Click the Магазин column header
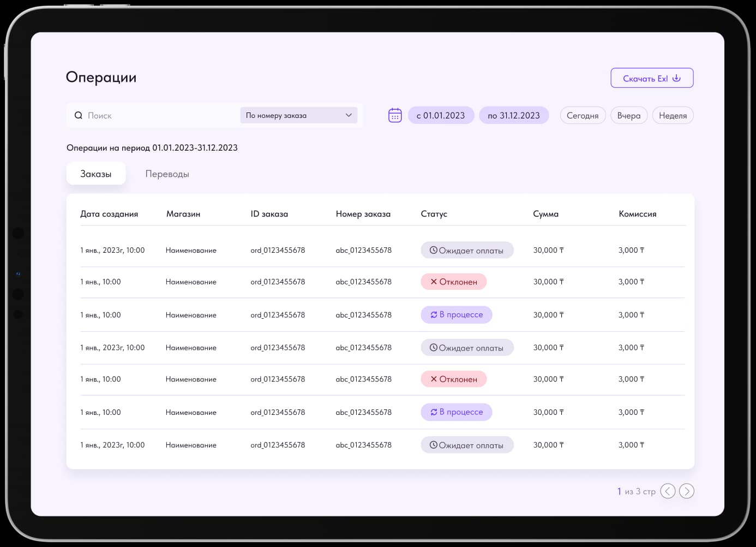The image size is (756, 547). pyautogui.click(x=183, y=214)
